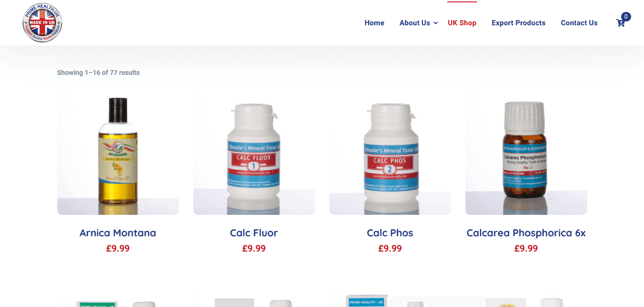Click the About Us menu label
The height and width of the screenshot is (307, 644).
415,23
